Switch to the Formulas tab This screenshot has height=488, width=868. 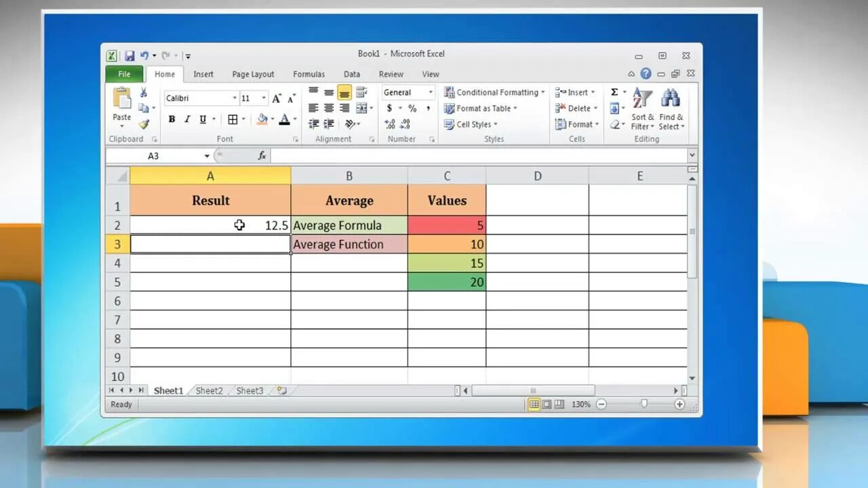point(309,74)
